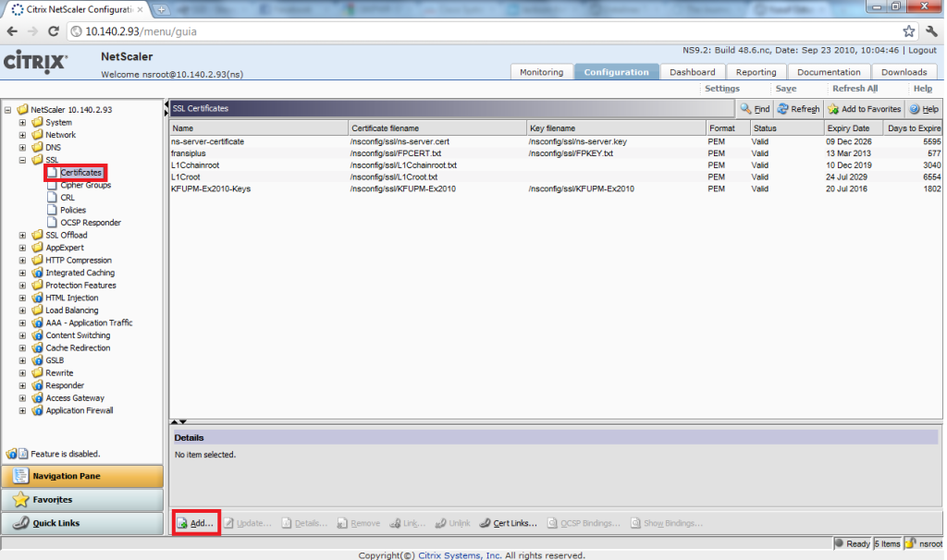Open SSL Policies item
This screenshot has height=560, width=947.
point(72,210)
